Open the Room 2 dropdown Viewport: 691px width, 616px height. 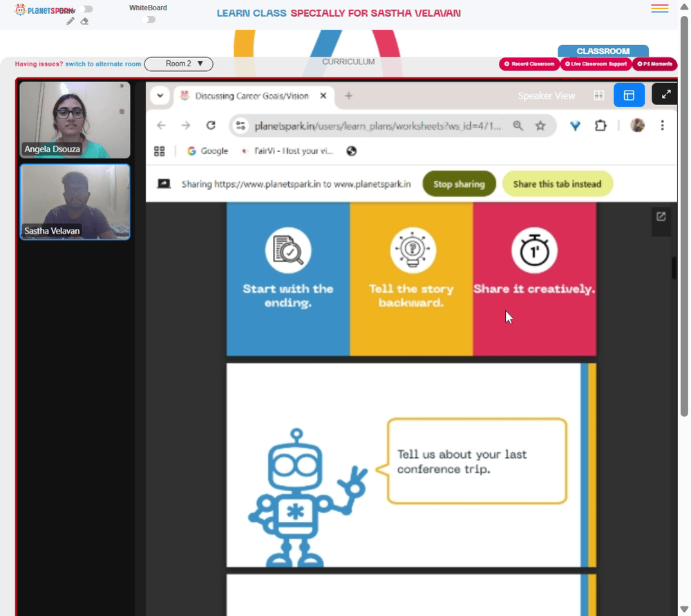click(x=179, y=64)
